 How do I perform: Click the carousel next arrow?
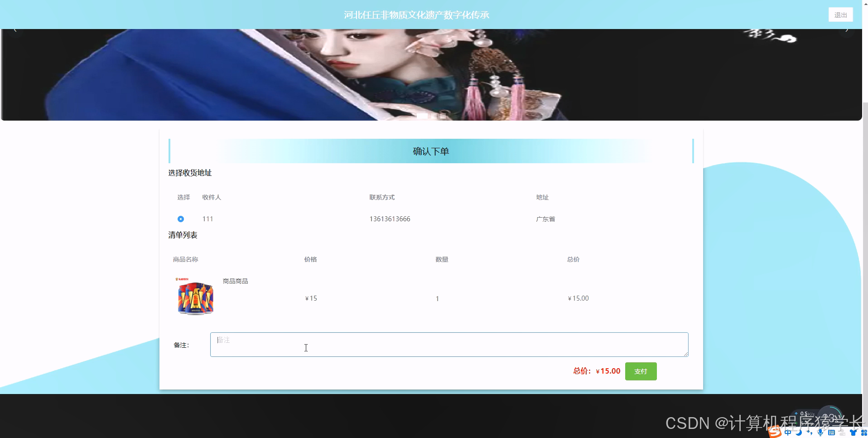847,29
